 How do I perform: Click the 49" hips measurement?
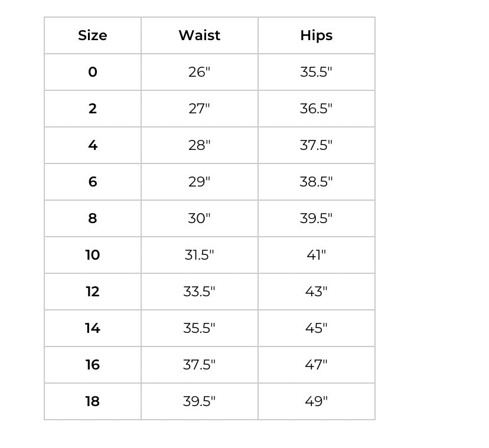[x=316, y=401]
